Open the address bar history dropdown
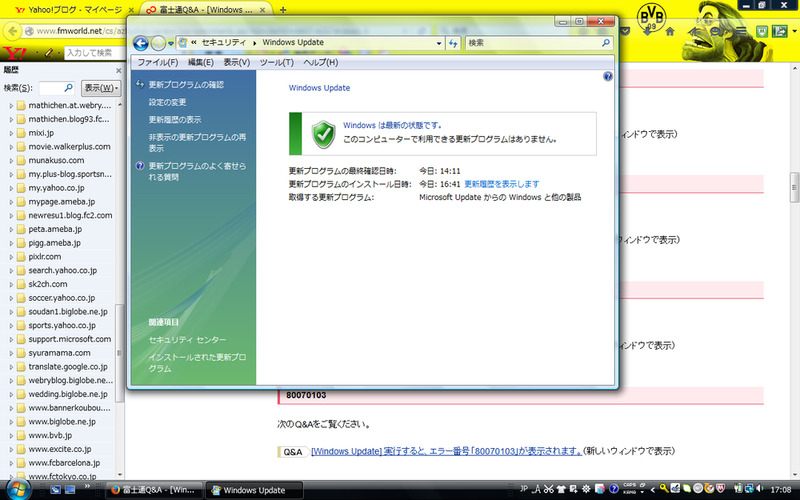Screen dimensions: 800x500 439,43
